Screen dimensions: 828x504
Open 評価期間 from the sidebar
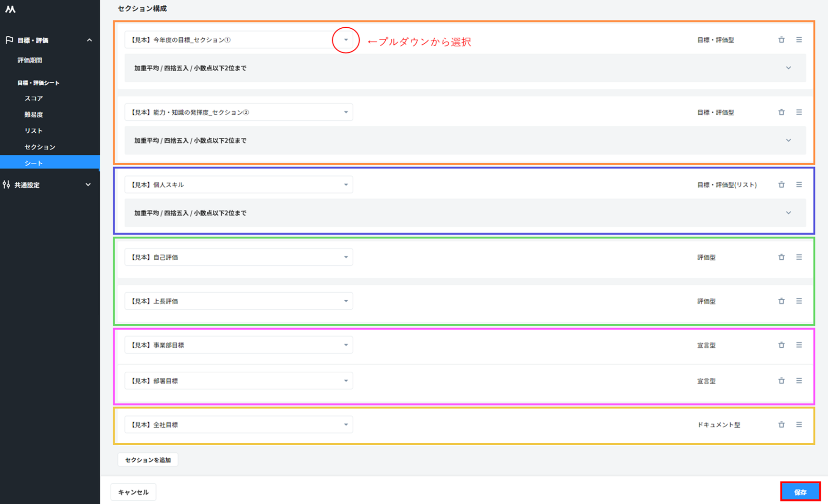click(30, 60)
